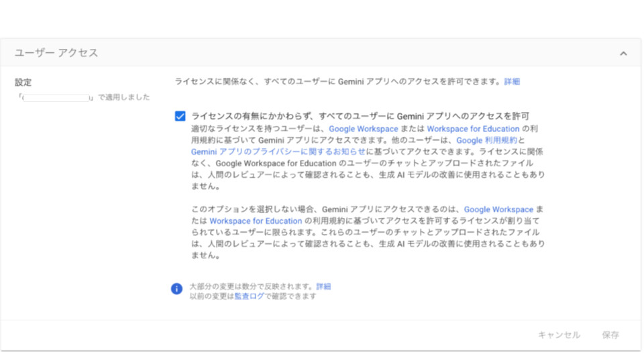The height and width of the screenshot is (362, 644).
Task: Click the で適用しました text
Action: coord(123,97)
